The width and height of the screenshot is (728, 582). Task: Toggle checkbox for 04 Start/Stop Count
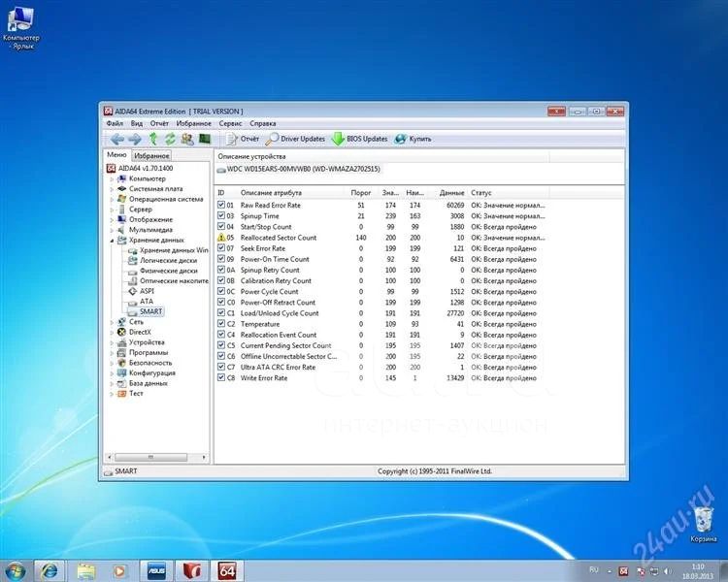click(221, 226)
